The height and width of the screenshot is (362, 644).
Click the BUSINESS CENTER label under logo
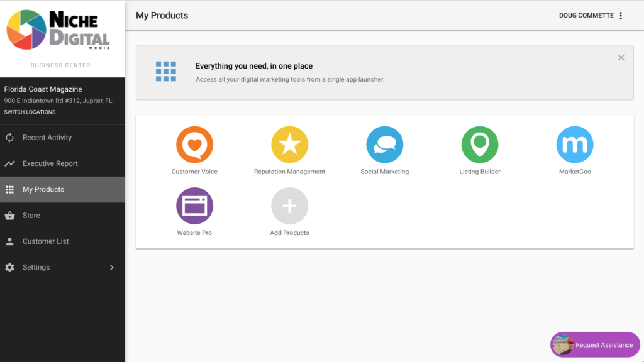(x=60, y=65)
